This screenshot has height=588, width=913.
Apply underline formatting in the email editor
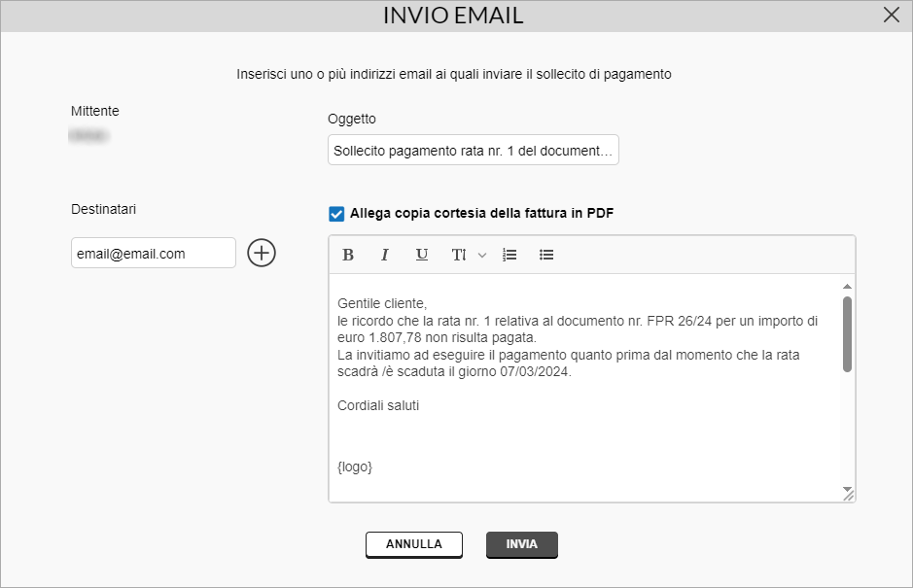click(x=422, y=255)
